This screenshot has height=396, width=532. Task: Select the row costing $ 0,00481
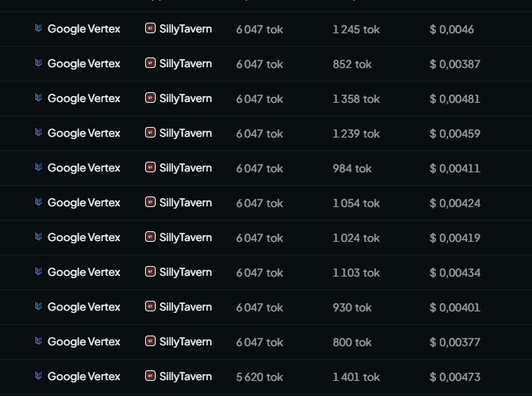pyautogui.click(x=266, y=99)
